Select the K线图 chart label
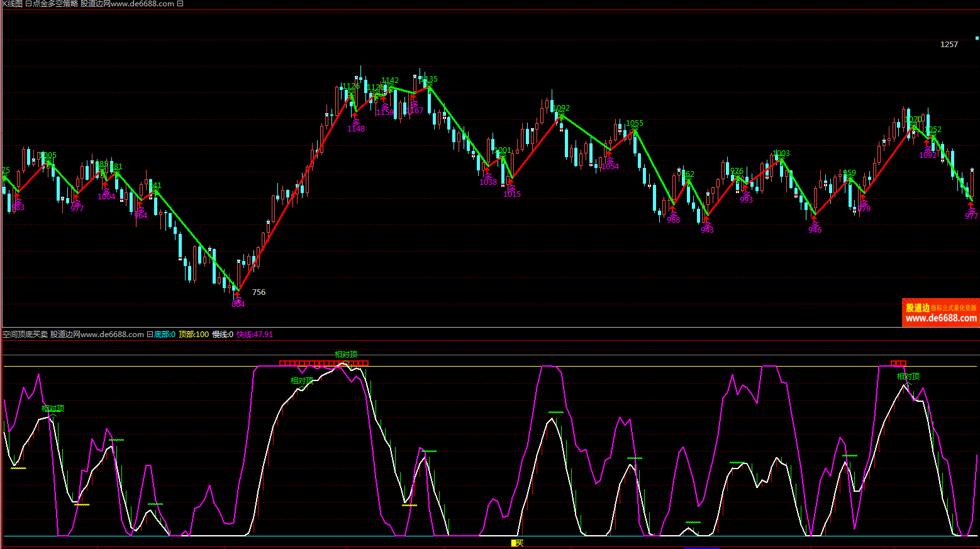 click(11, 4)
